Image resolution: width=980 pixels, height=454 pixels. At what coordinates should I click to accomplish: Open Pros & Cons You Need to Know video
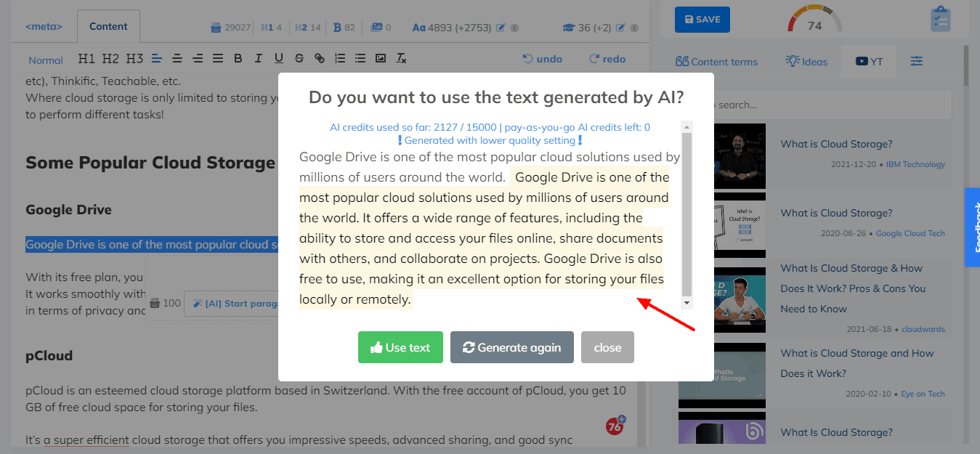point(853,288)
